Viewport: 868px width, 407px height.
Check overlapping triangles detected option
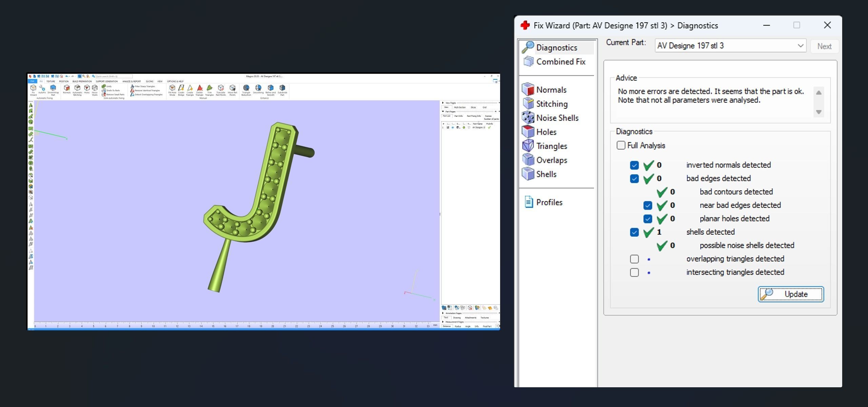pos(634,259)
